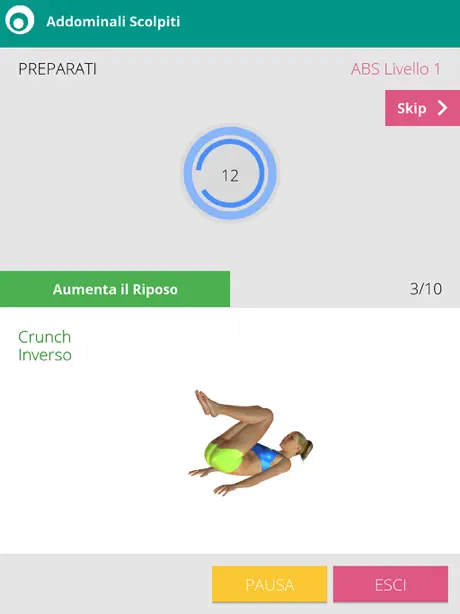Click the Addominali Scolpiti title text
The image size is (460, 614).
click(113, 21)
